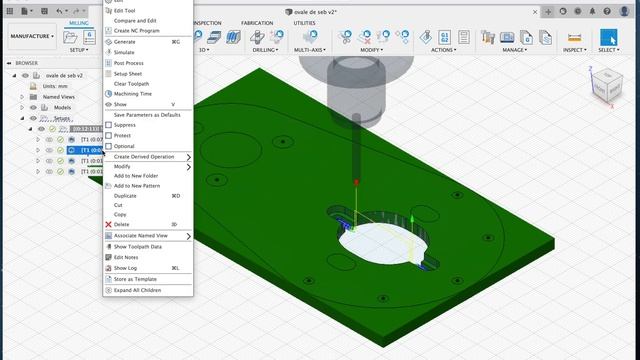Image resolution: width=640 pixels, height=360 pixels.
Task: Switch to the UTILITIES tab
Action: coord(304,23)
